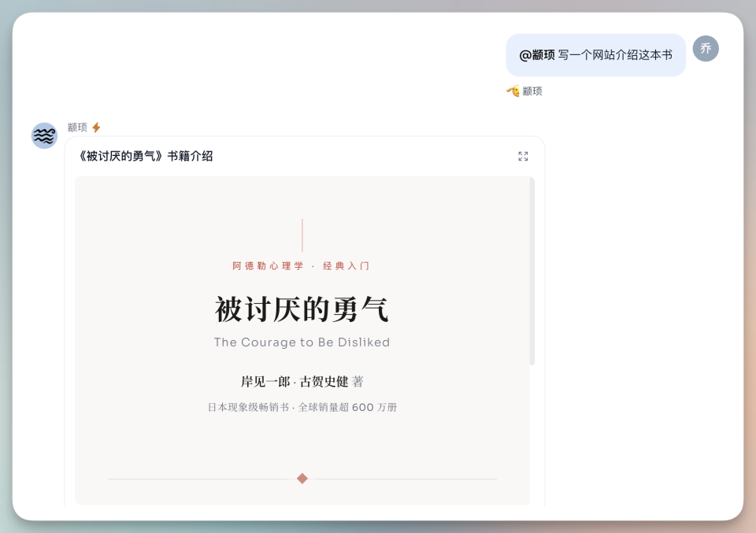Click the book title 被讨厌的勇气
756x533 pixels.
(302, 309)
